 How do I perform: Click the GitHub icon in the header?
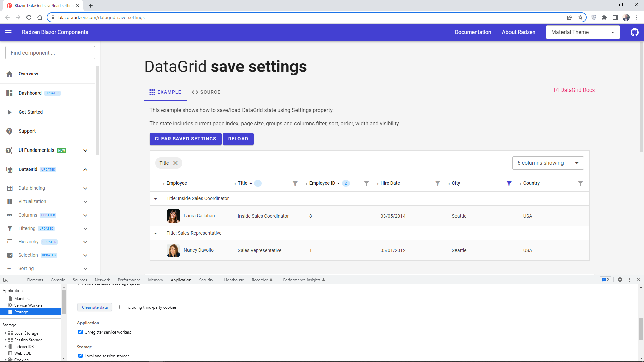click(x=634, y=32)
